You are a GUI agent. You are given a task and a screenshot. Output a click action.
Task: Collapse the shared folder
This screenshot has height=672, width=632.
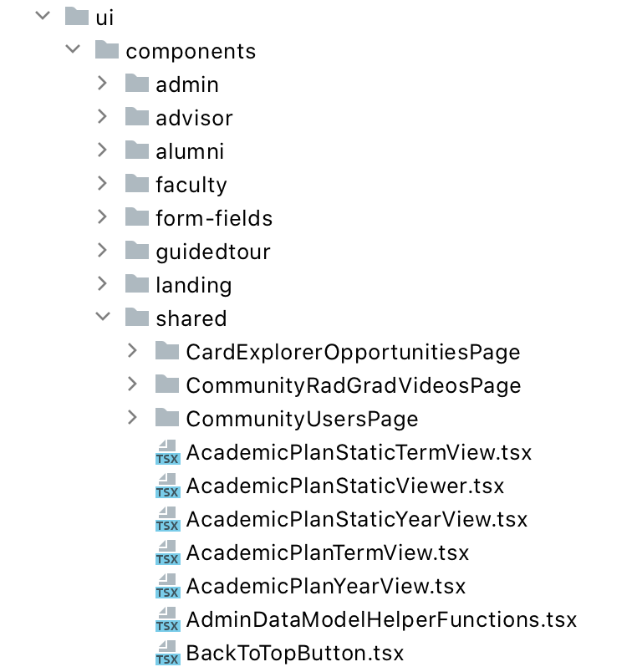[103, 317]
